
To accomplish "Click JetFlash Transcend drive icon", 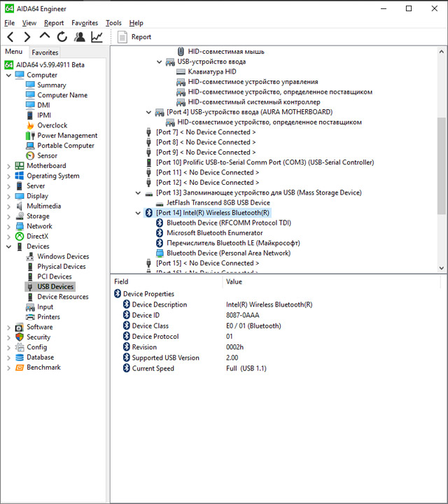I will (160, 203).
